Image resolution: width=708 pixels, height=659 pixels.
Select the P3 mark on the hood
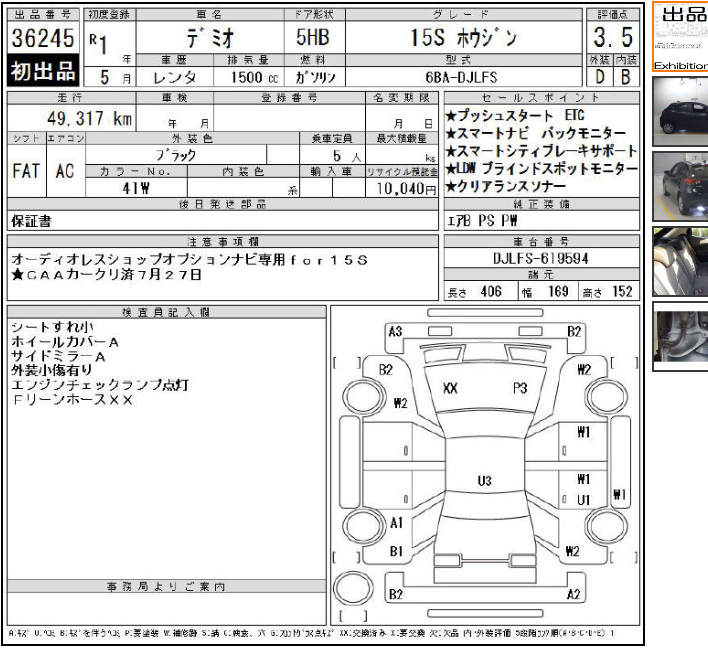(520, 388)
